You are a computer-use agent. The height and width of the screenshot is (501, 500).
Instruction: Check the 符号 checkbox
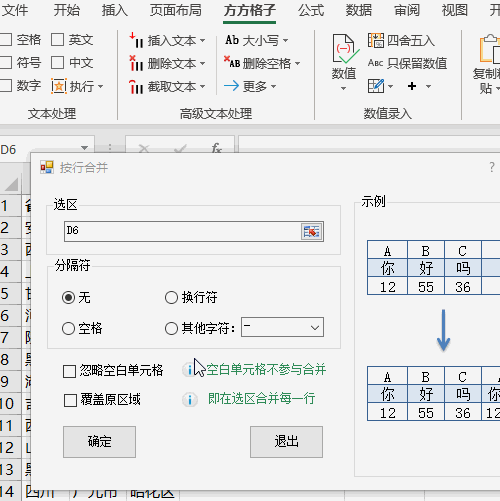click(x=6, y=62)
